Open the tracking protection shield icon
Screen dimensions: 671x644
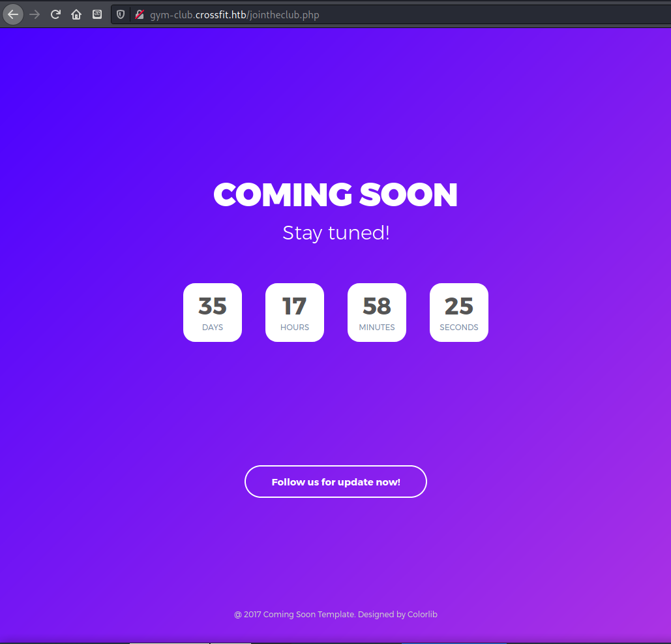121,14
